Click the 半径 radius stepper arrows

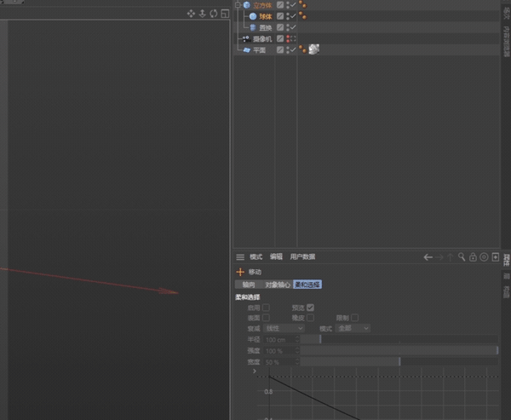click(x=297, y=339)
